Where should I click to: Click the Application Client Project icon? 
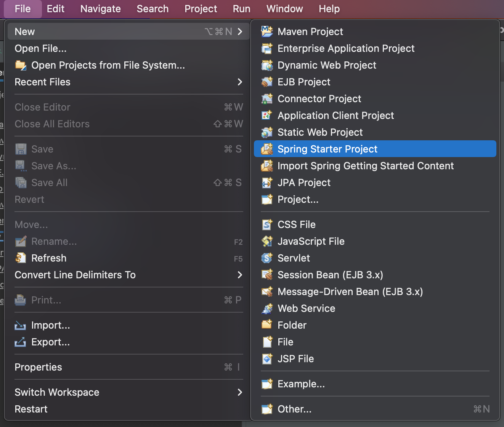[267, 115]
